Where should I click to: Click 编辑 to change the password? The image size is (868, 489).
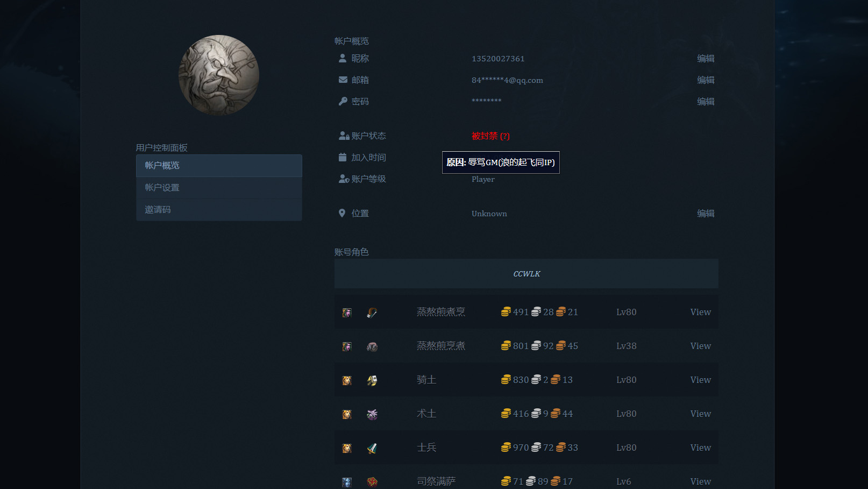point(705,102)
